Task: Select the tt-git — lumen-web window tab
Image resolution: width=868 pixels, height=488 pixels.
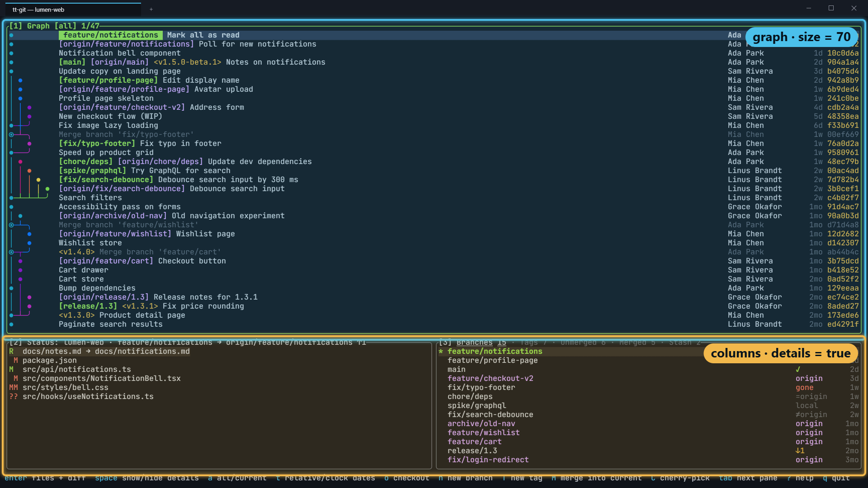Action: pyautogui.click(x=73, y=9)
